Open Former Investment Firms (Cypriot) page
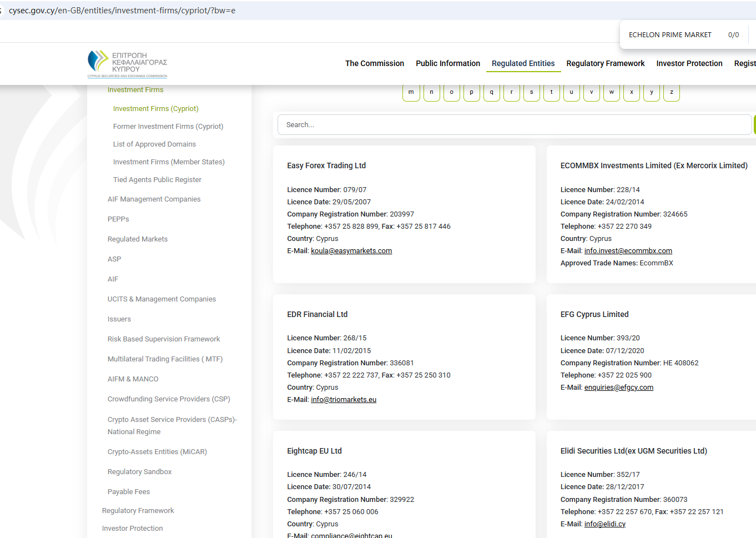 [168, 127]
